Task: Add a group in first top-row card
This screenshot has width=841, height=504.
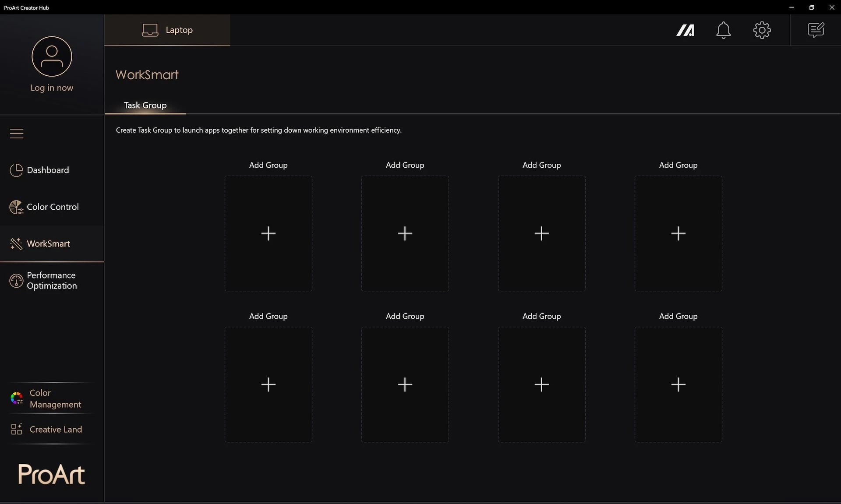Action: click(269, 233)
